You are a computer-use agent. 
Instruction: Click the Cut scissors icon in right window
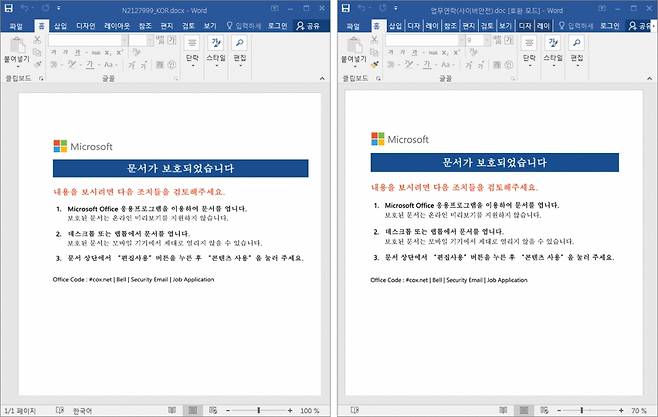(374, 40)
